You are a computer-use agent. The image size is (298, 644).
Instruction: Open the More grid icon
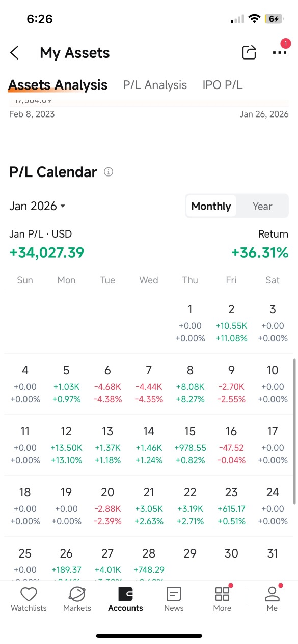click(222, 594)
